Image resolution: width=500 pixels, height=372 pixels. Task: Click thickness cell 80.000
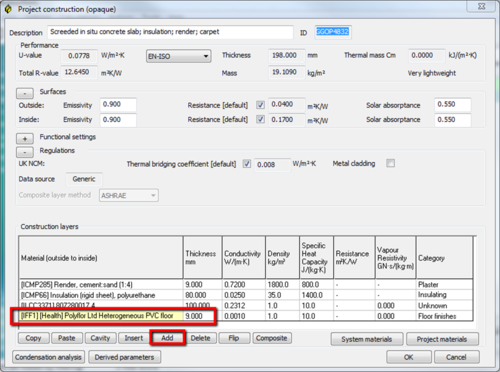coord(202,295)
